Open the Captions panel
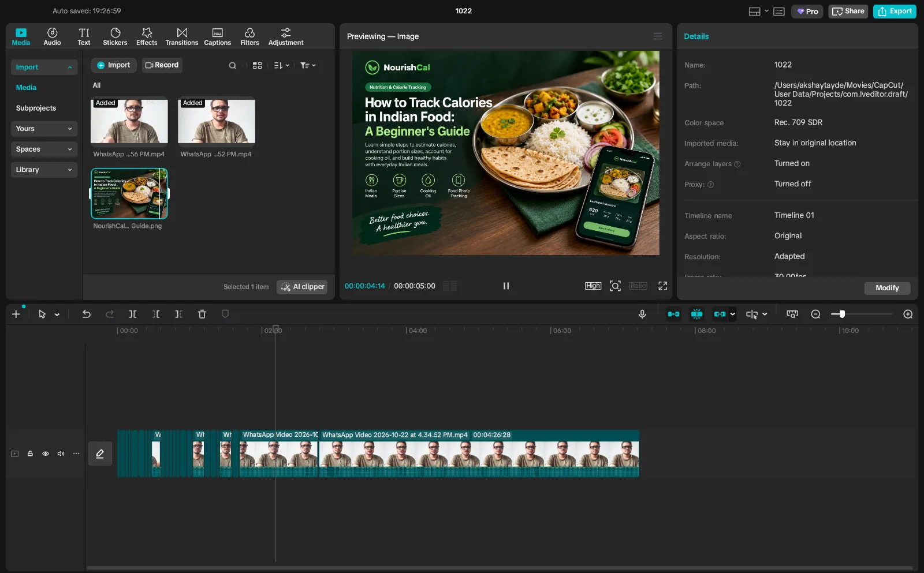Image resolution: width=924 pixels, height=573 pixels. coord(217,37)
